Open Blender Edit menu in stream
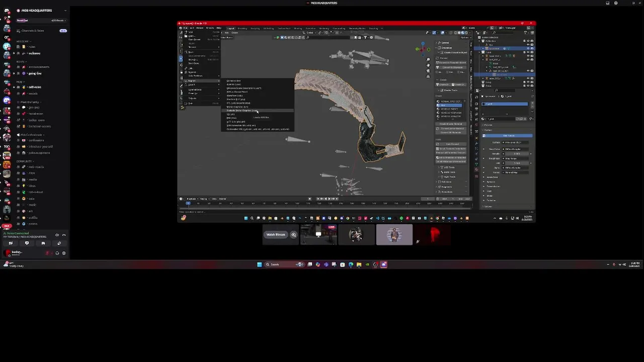 click(192, 28)
